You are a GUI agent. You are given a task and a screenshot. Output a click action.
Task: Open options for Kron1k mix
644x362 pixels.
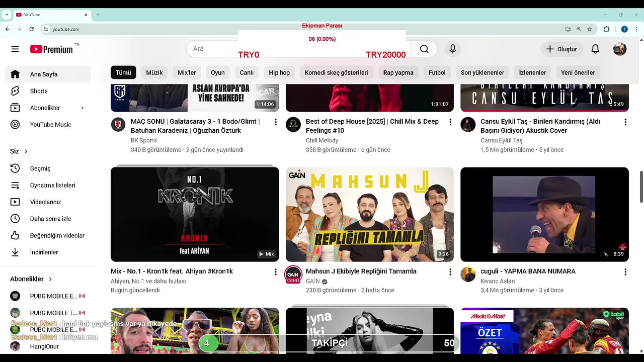point(275,272)
